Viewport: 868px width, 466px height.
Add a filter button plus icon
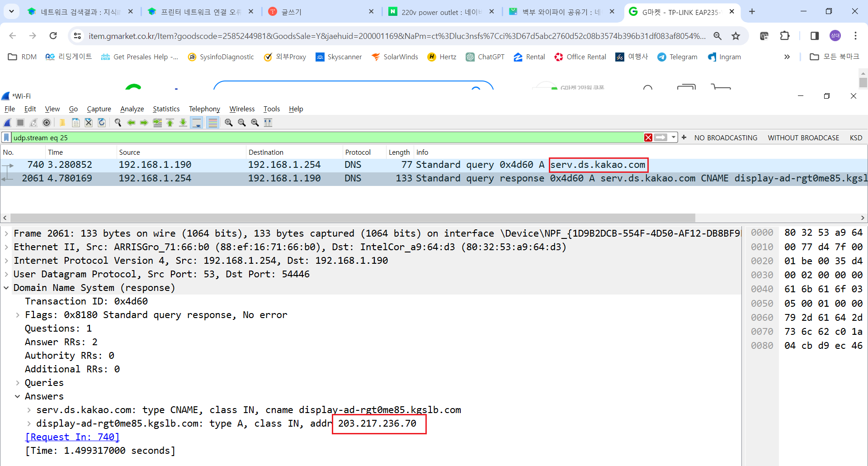[684, 138]
